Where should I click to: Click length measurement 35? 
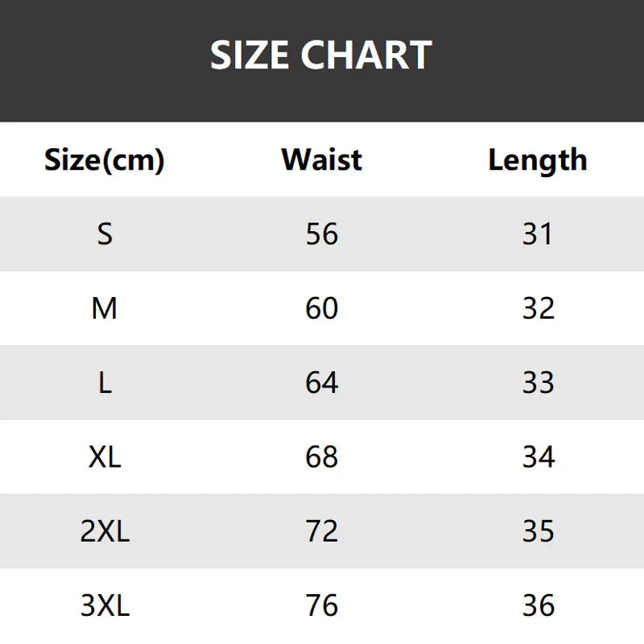click(538, 531)
